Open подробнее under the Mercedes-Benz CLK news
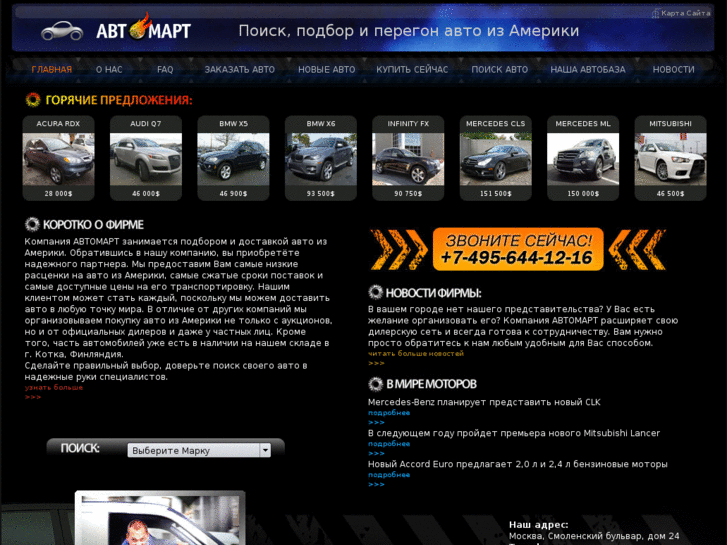The width and height of the screenshot is (727, 545). [x=389, y=413]
